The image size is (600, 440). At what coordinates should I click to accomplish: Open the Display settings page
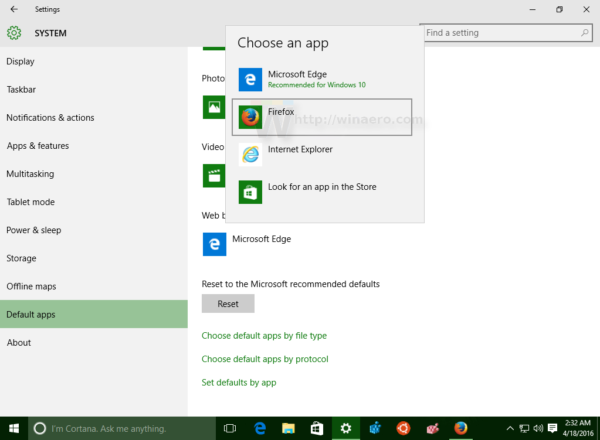(94, 61)
